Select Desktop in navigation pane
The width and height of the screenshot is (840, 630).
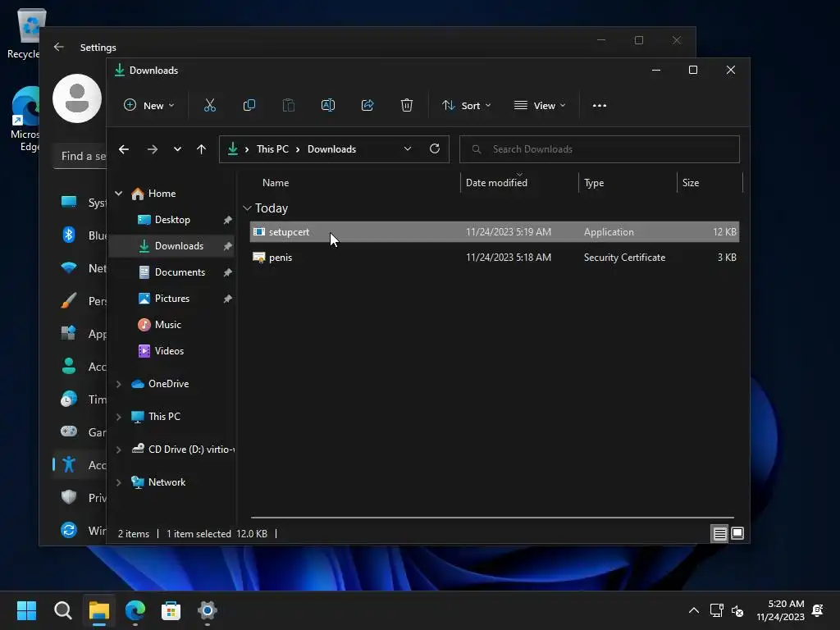[x=171, y=220]
